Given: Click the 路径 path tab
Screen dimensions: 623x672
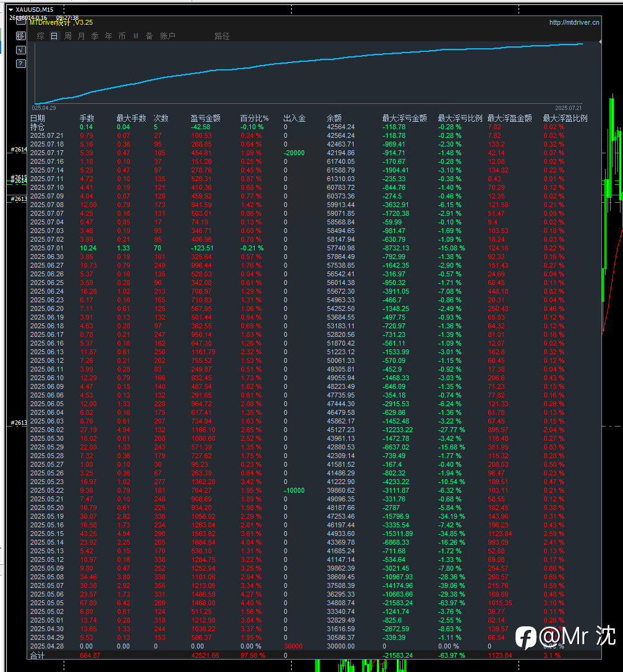Looking at the screenshot, I should click(x=222, y=36).
